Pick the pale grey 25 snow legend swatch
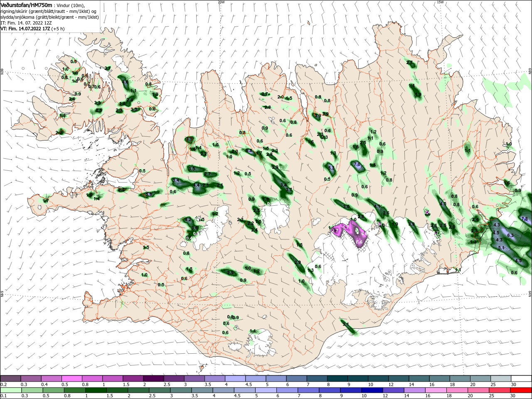532x399 pixels. click(x=501, y=379)
